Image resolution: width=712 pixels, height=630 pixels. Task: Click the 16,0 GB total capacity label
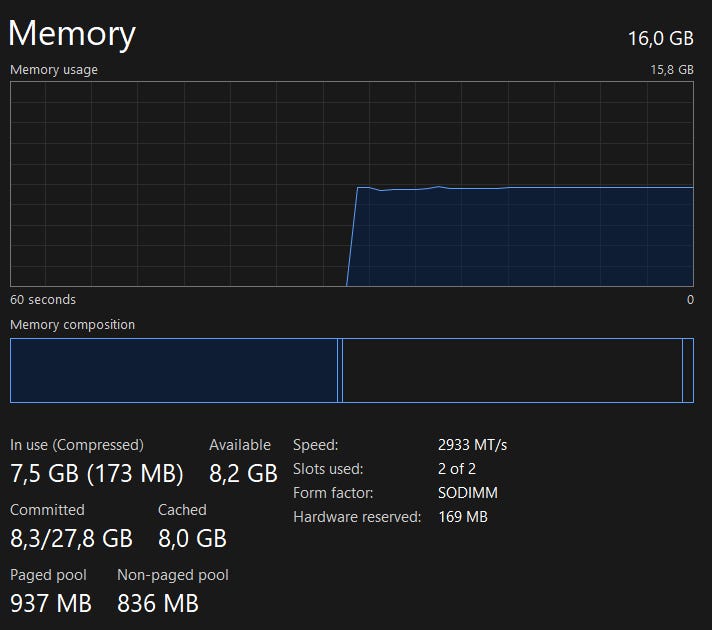[x=661, y=39]
